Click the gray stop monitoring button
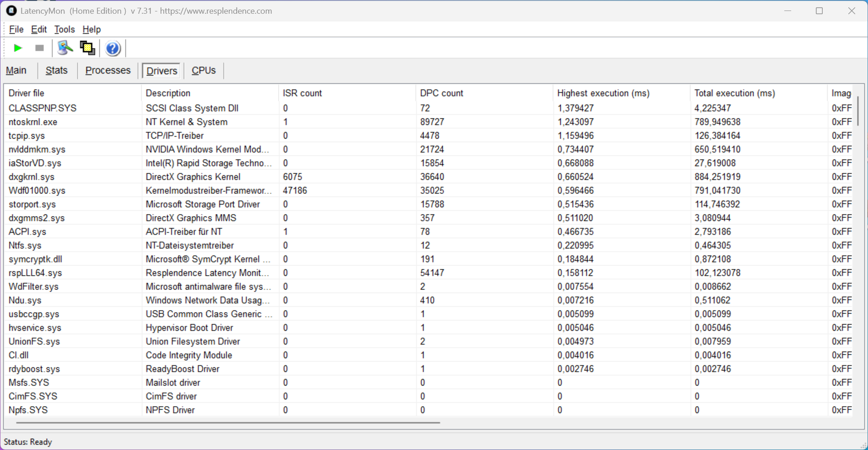The image size is (868, 450). [x=39, y=48]
